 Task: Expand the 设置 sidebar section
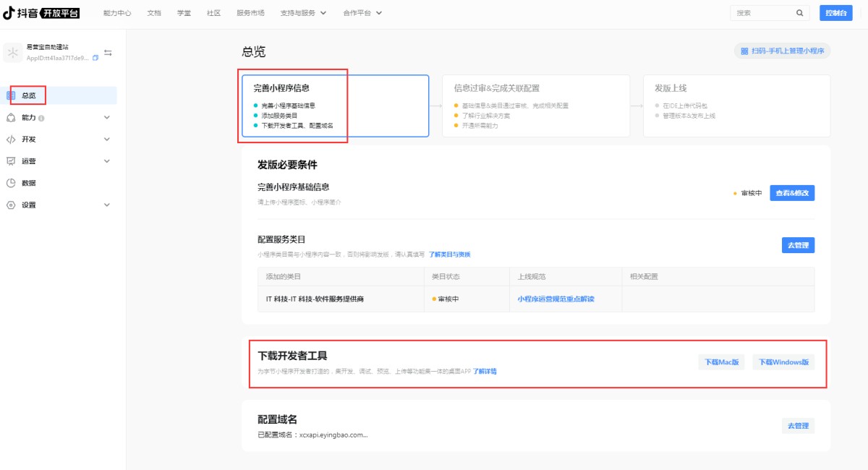click(x=107, y=205)
